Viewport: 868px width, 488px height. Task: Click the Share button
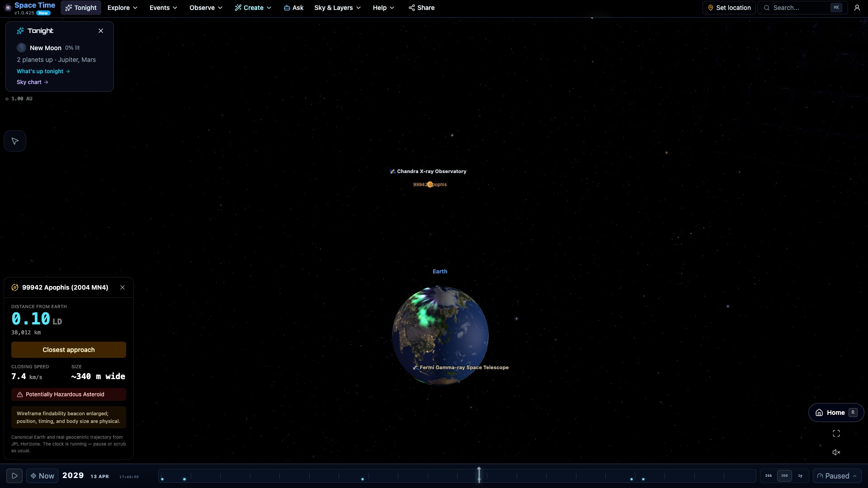[x=421, y=8]
